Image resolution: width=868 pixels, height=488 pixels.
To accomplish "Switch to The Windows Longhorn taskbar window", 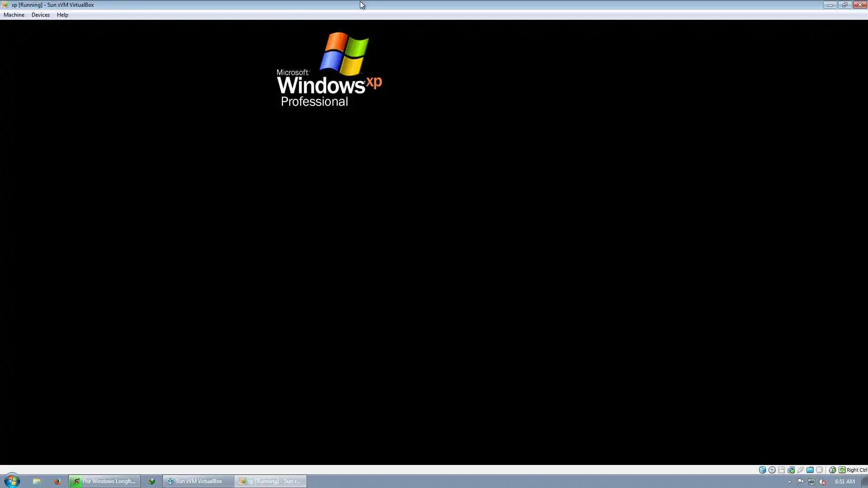I will [x=104, y=481].
